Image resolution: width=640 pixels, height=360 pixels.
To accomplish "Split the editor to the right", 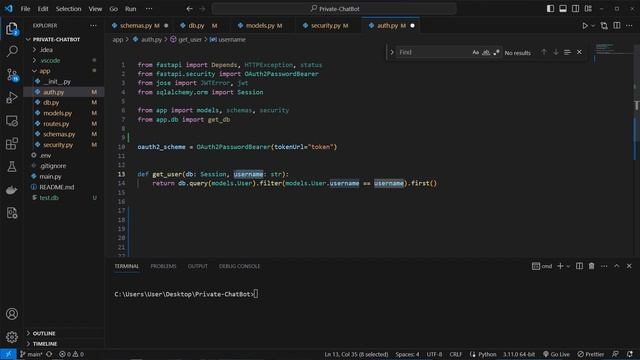I will pos(617,26).
